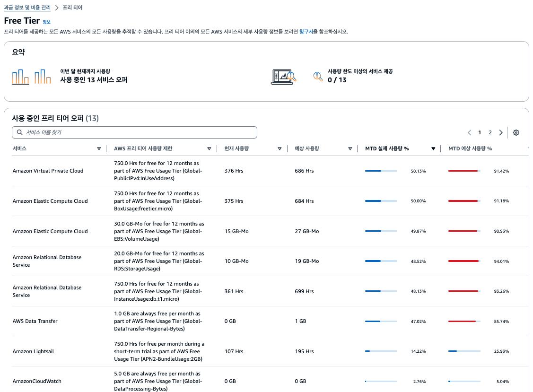Click Global-EBS:VolumeUsage limit description

point(159,231)
